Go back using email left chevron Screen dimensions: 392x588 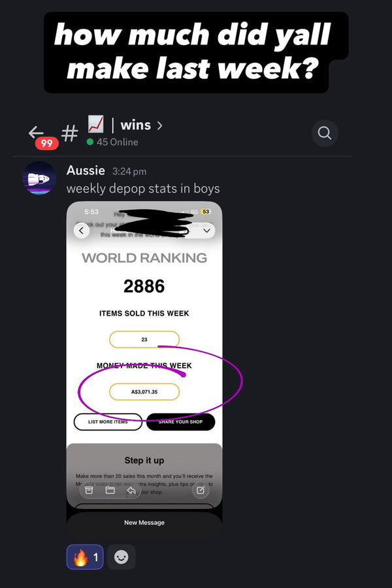coord(82,231)
